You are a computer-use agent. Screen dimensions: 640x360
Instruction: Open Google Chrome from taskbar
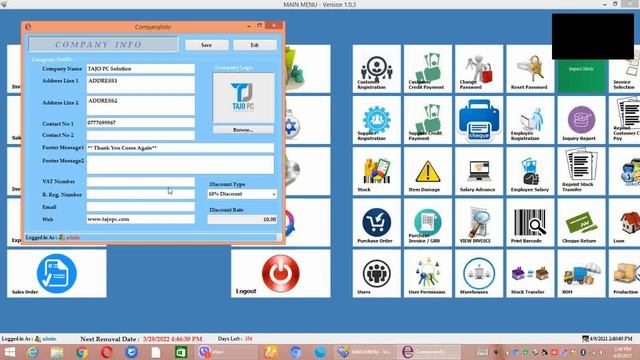click(82, 352)
